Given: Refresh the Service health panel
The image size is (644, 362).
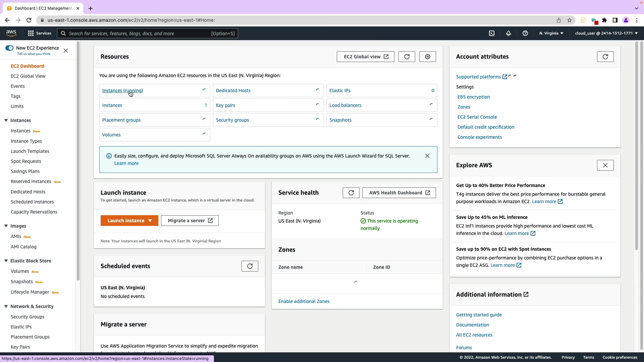Looking at the screenshot, I should pyautogui.click(x=351, y=193).
